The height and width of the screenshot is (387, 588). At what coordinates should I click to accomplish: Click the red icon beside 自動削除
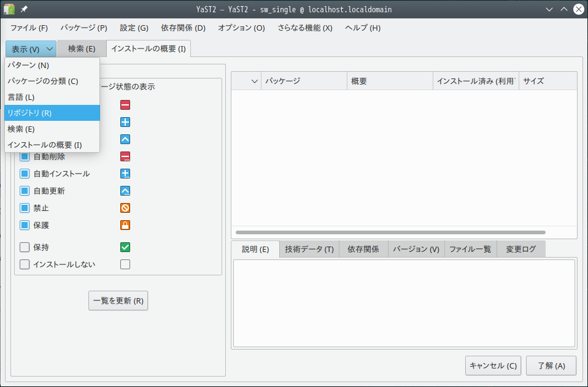pos(125,156)
